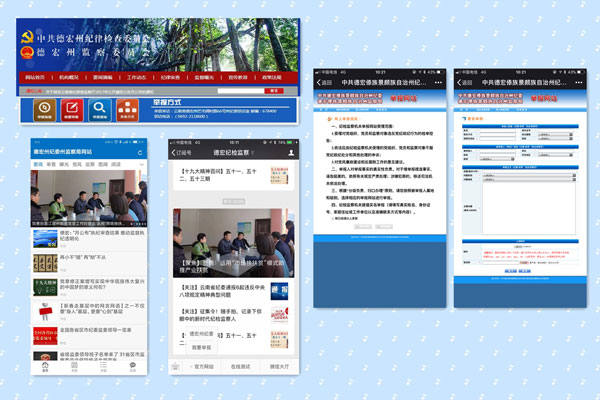Open news item with green chalkboard thumbnail
600x400 pixels.
(89, 288)
